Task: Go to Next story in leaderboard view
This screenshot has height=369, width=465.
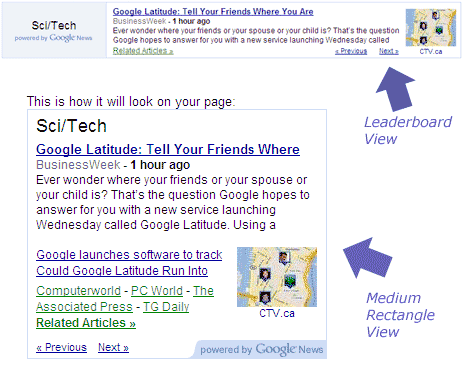Action: (389, 51)
